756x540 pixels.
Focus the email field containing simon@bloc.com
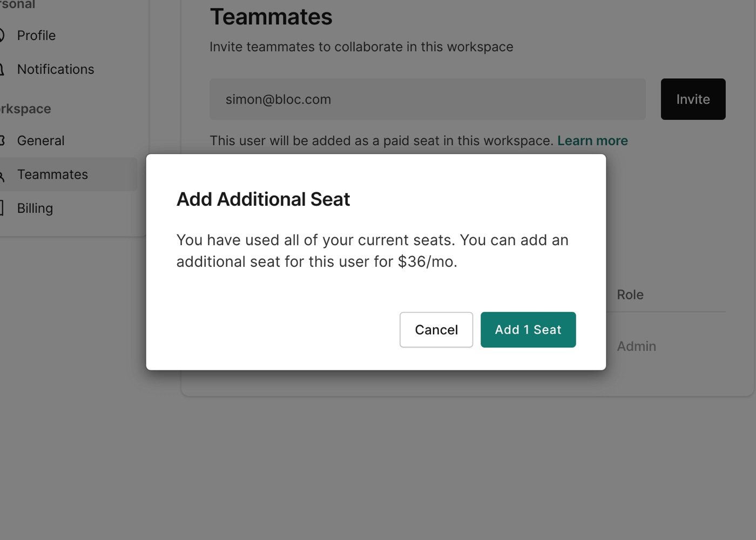[x=427, y=99]
